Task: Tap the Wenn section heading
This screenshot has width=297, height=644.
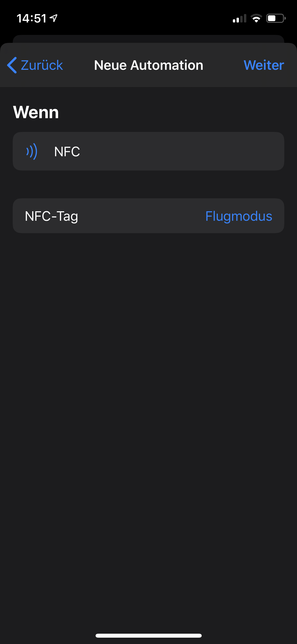Action: tap(36, 112)
